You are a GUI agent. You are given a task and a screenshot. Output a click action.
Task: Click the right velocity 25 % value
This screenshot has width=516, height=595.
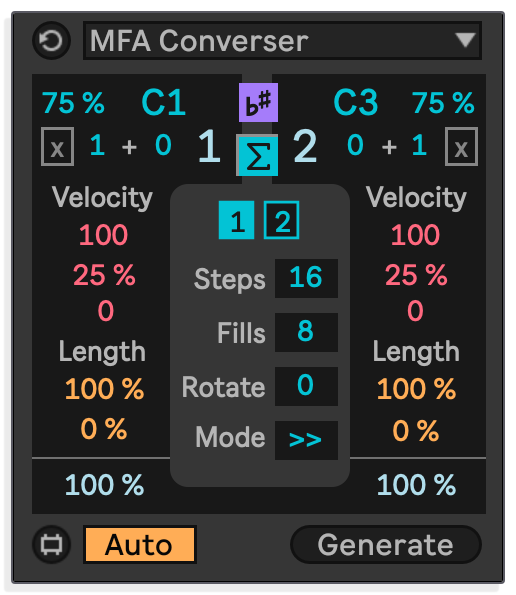coord(416,275)
